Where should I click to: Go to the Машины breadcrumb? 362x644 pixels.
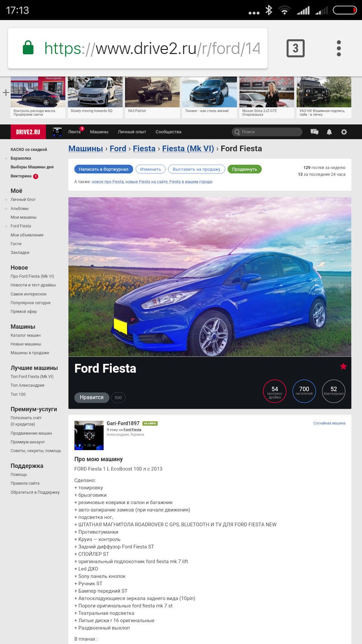(86, 149)
